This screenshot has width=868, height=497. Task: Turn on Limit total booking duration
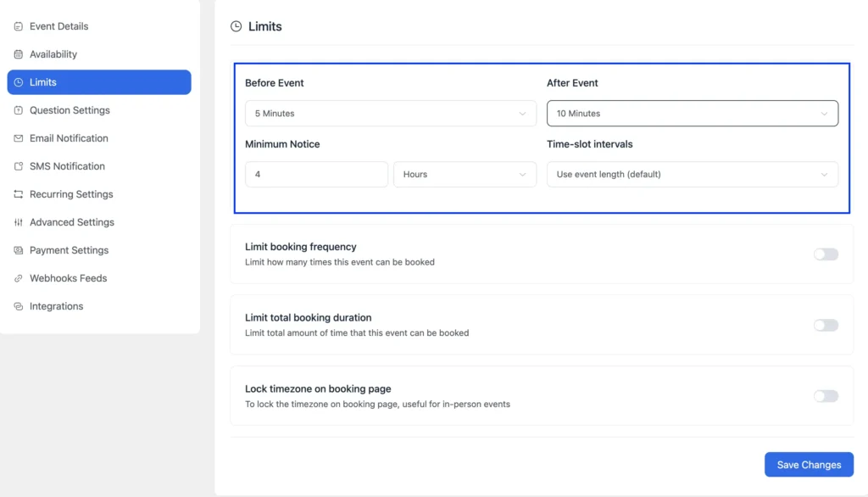pos(825,325)
